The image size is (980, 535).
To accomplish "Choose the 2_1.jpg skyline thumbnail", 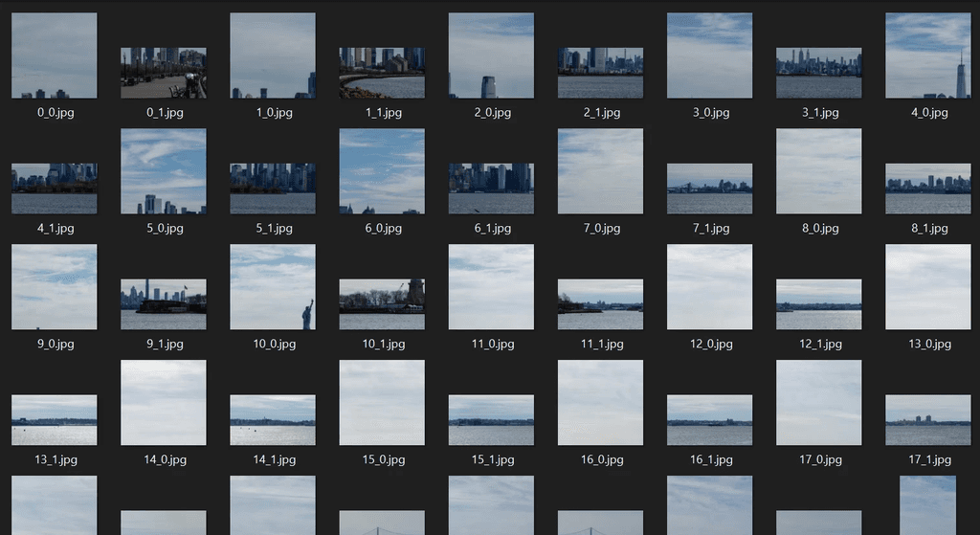I will coord(601,73).
